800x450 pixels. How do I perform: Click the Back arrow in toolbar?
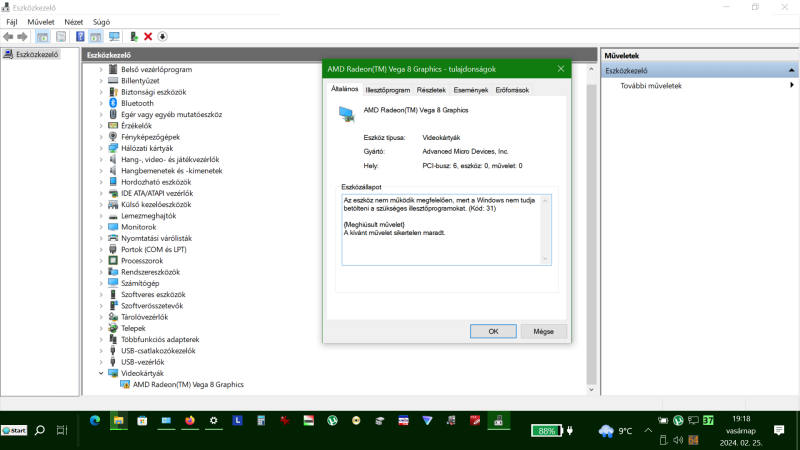coord(8,37)
